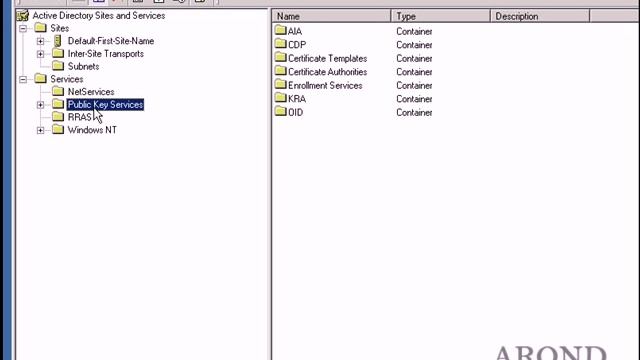Image resolution: width=640 pixels, height=360 pixels.
Task: Click the Certificate Authorities folder icon
Action: pyautogui.click(x=280, y=71)
